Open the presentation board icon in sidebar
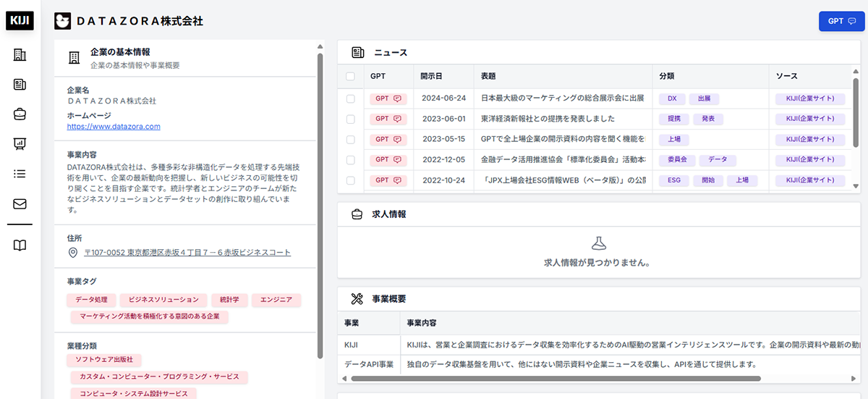868x399 pixels. coord(20,144)
